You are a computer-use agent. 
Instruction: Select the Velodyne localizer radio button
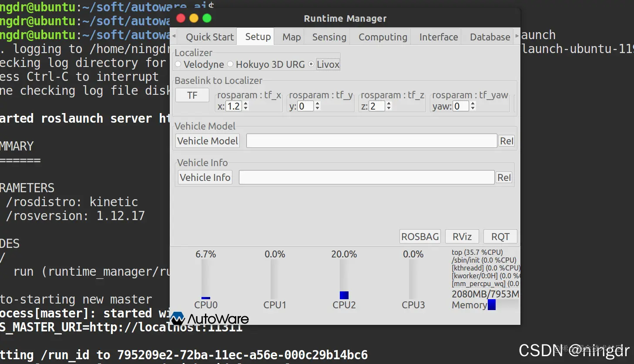178,64
